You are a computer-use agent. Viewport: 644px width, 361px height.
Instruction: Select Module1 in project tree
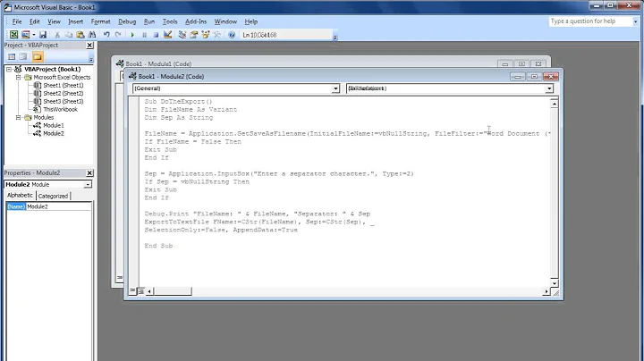coord(53,125)
